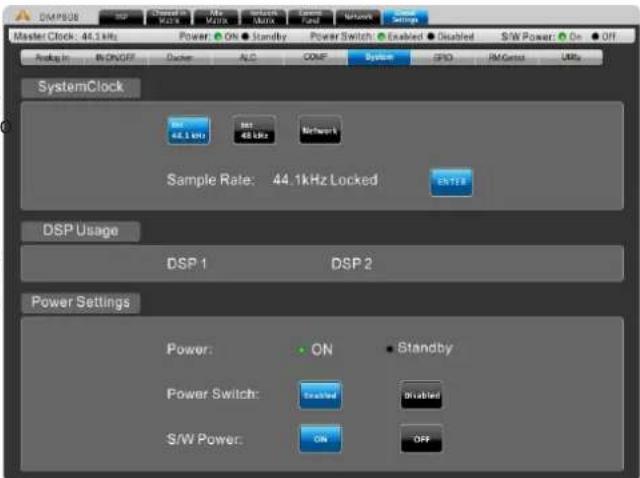Screen dimensions: 640x478
Task: Click the 'S/W Power:' label in Power Settings
Action: pyautogui.click(x=204, y=439)
